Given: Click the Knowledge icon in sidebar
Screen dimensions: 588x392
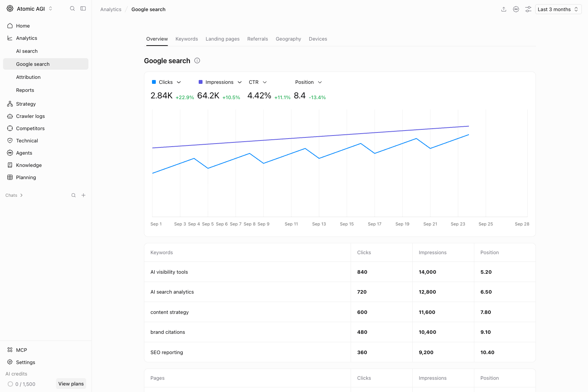Looking at the screenshot, I should pyautogui.click(x=10, y=165).
